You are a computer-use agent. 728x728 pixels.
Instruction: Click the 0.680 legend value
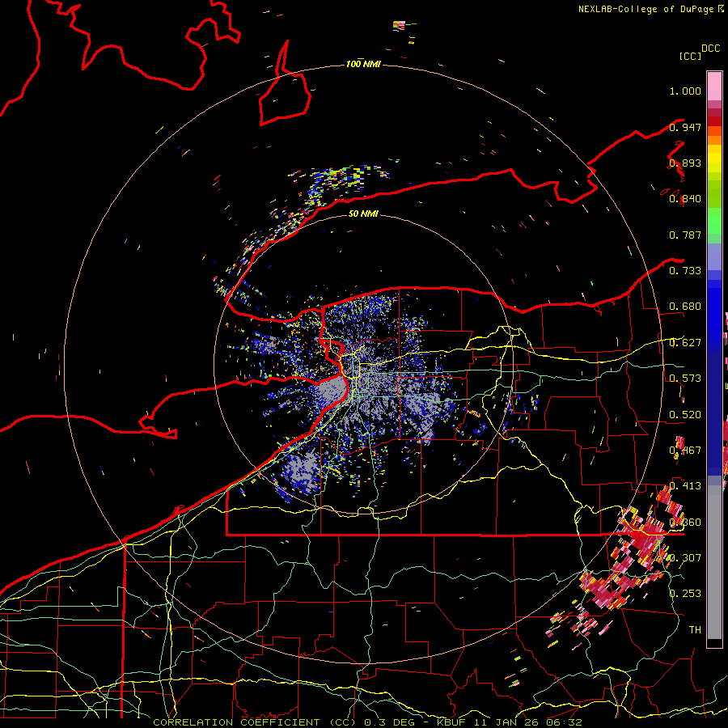(685, 307)
